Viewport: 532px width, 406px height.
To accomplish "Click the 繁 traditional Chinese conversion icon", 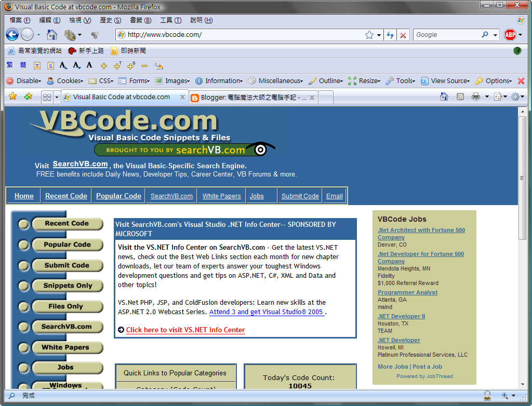I will (10, 65).
